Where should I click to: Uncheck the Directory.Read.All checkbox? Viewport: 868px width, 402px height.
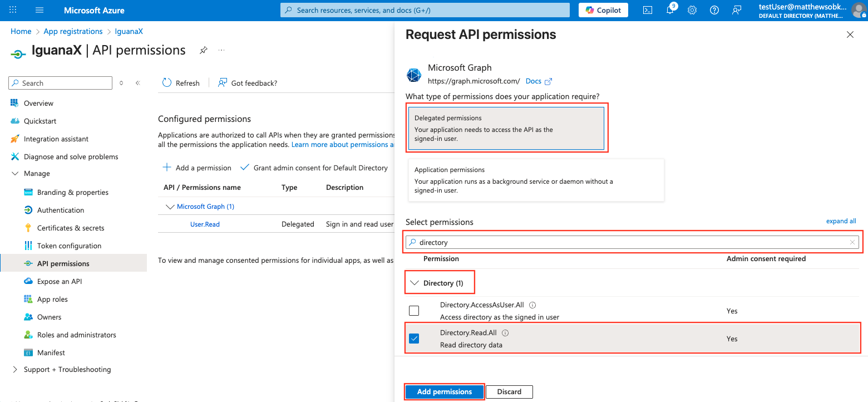point(414,339)
